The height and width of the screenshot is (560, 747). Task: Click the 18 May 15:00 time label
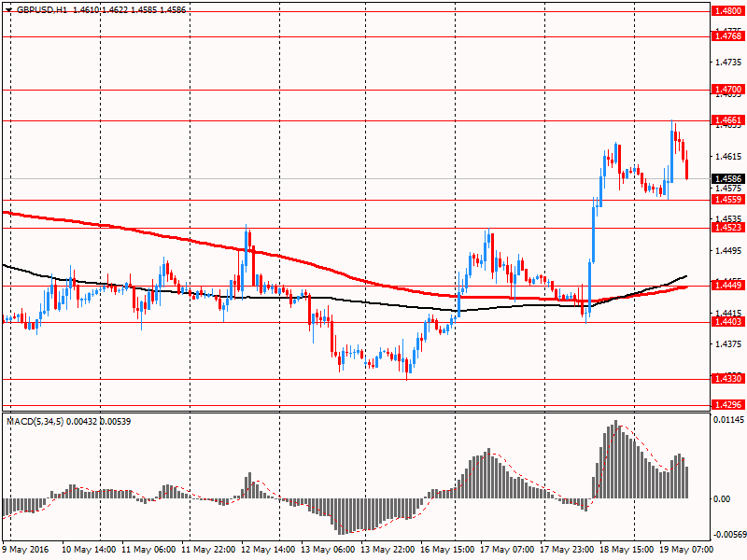[x=627, y=550]
